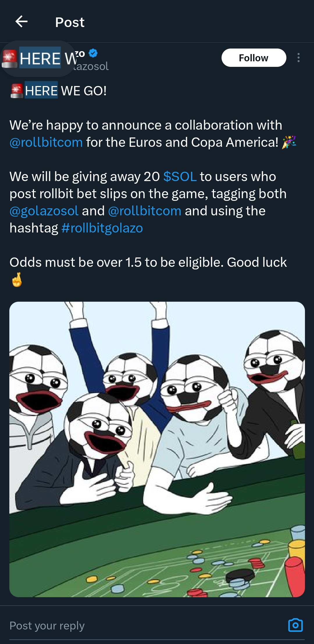Tap the camera icon in reply bar

(295, 625)
